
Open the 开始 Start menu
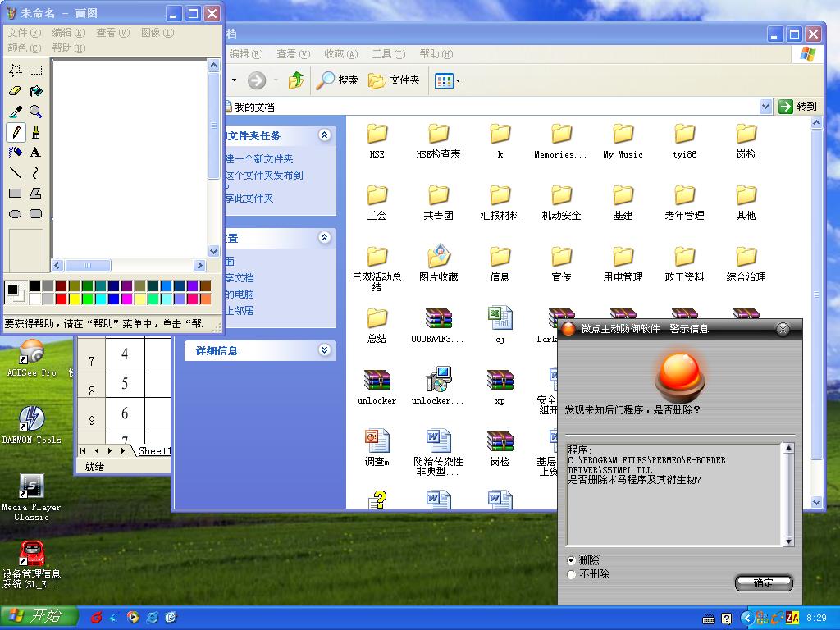39,617
